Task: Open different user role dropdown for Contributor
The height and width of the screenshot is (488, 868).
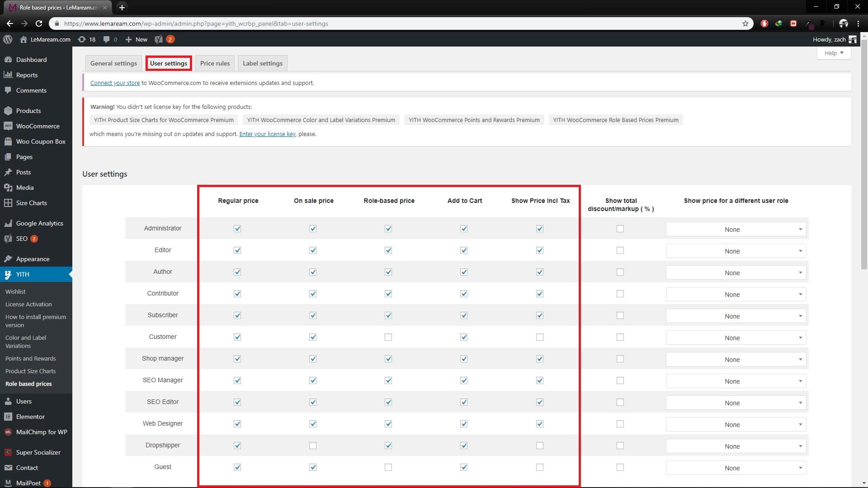Action: (x=736, y=295)
